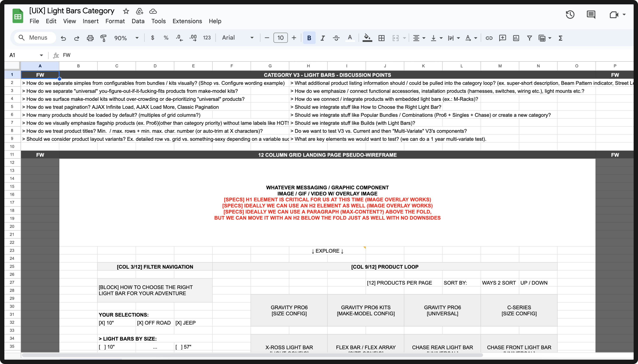Insert a comment

click(x=502, y=38)
